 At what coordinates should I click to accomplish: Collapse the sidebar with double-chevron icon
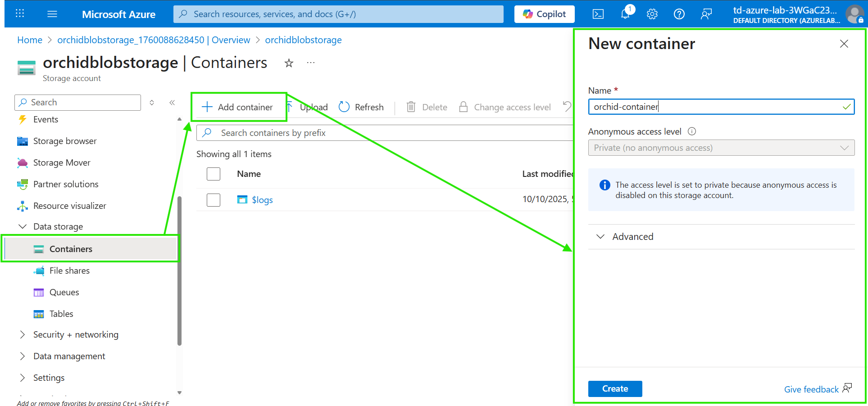[172, 103]
